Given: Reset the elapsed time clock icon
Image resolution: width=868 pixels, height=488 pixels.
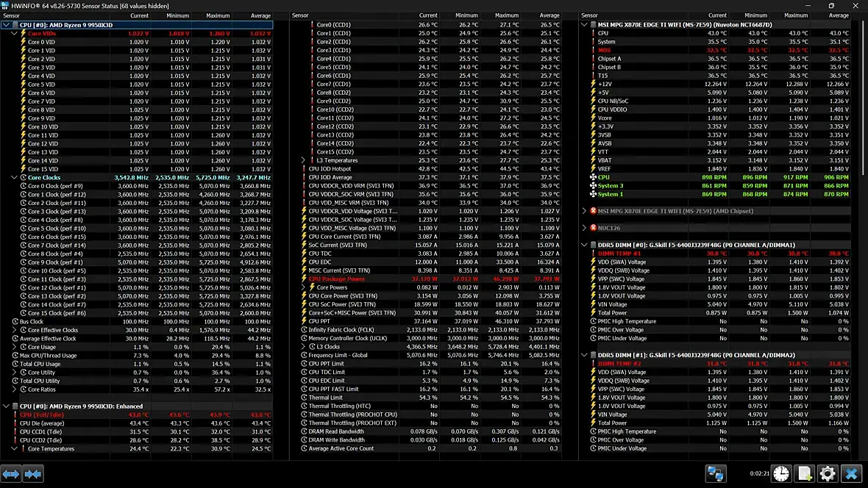Looking at the screenshot, I should (781, 473).
